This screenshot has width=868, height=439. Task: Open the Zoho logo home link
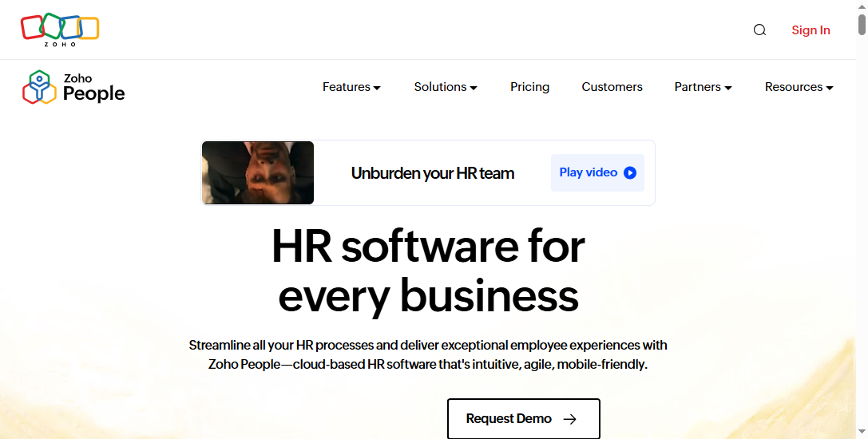point(60,30)
